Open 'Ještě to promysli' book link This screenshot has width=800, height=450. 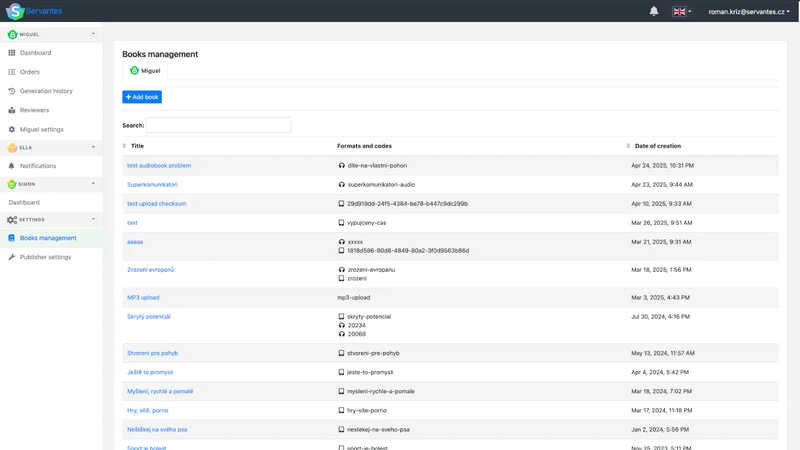point(150,372)
